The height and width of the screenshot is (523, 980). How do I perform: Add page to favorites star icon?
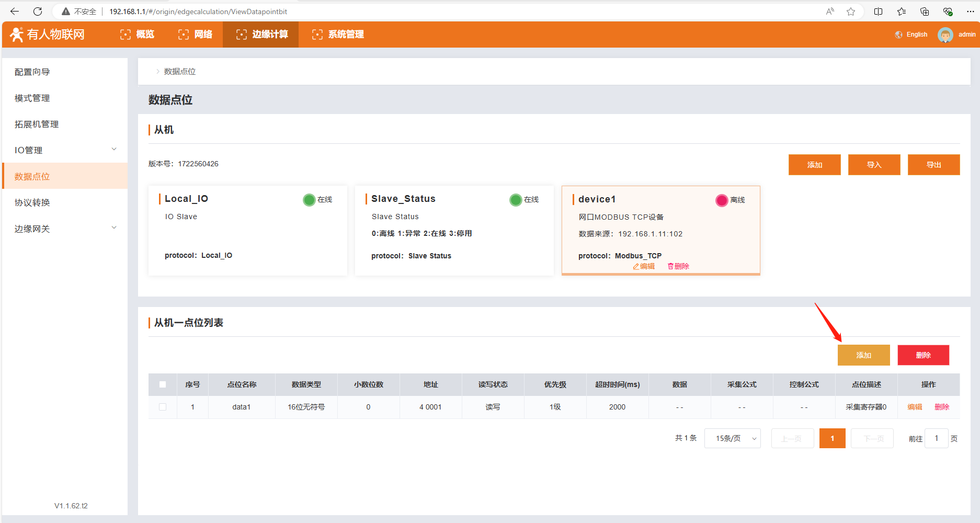851,12
